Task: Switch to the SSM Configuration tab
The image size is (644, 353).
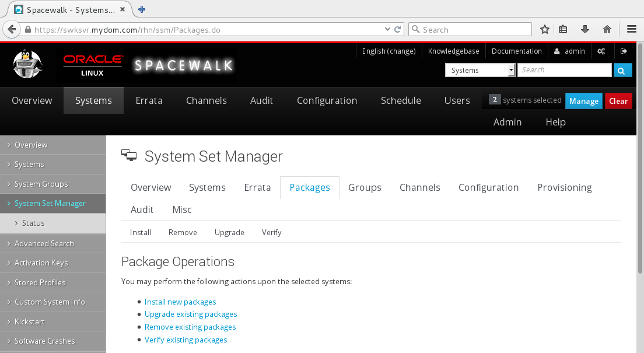Action: 488,188
